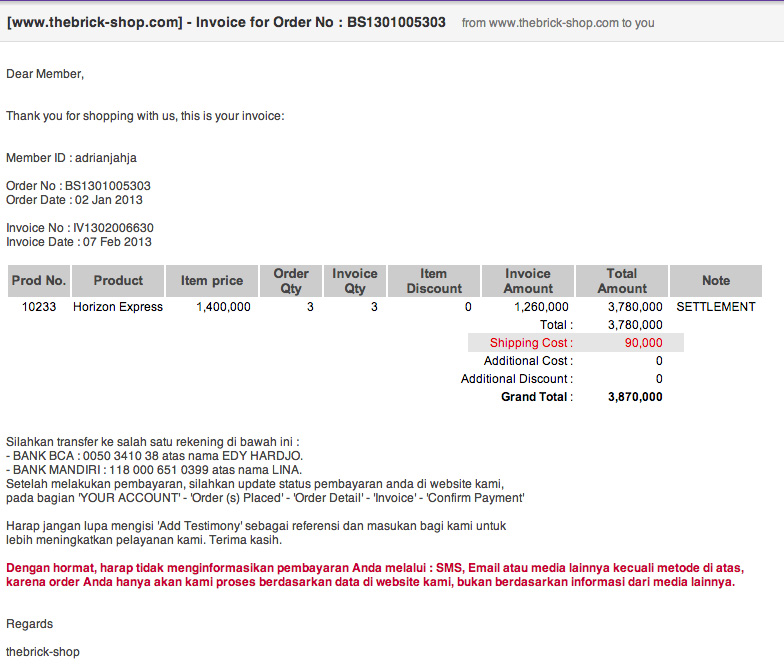Screen dimensions: 784x664
Task: Click the 'Additional Discount :' label
Action: tap(517, 379)
